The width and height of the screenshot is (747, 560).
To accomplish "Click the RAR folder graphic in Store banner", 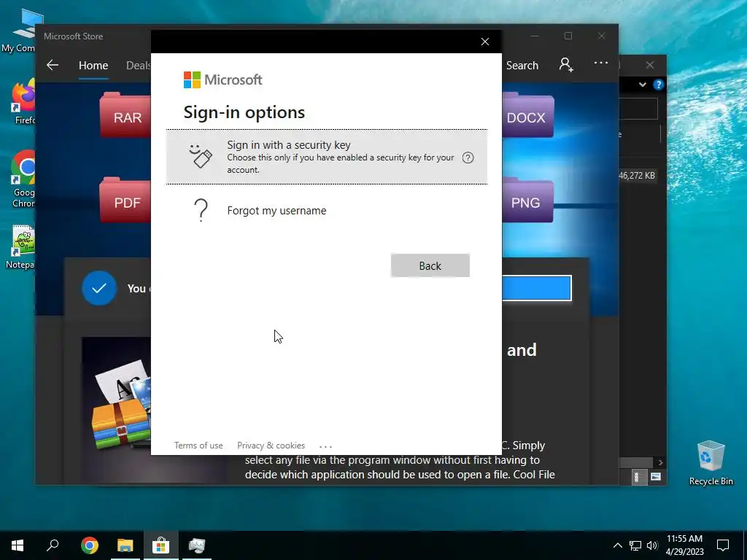I will (x=125, y=114).
